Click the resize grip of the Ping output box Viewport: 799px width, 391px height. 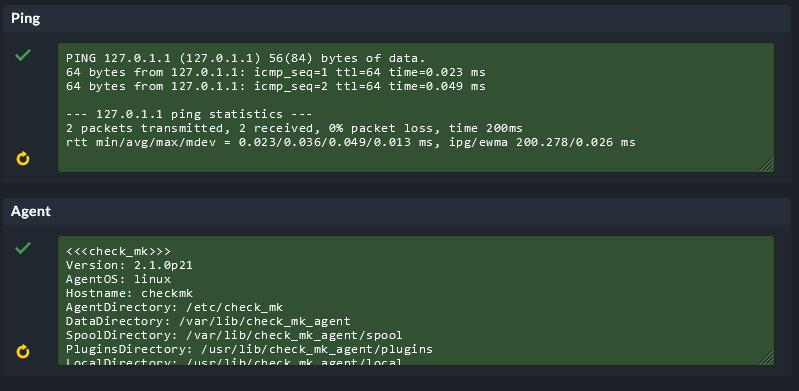click(x=766, y=164)
